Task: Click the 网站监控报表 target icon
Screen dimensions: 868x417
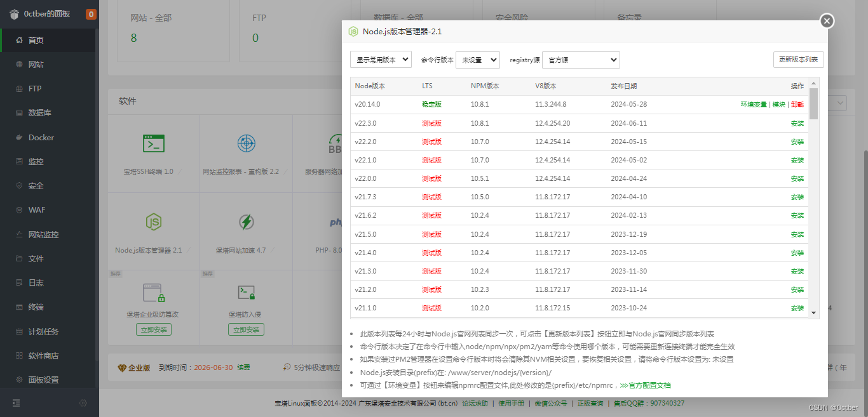Action: (x=247, y=143)
